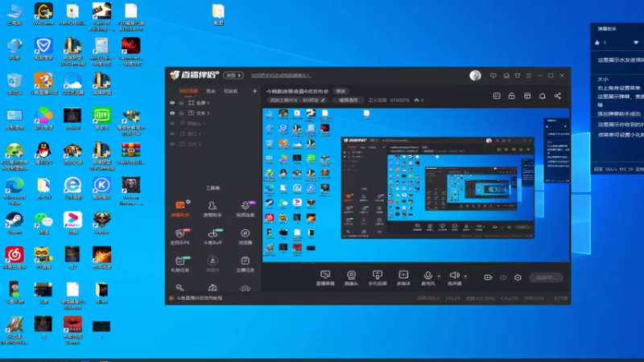Image resolution: width=644 pixels, height=362 pixels.
Task: Click the share icon in top toolbar
Action: (557, 96)
